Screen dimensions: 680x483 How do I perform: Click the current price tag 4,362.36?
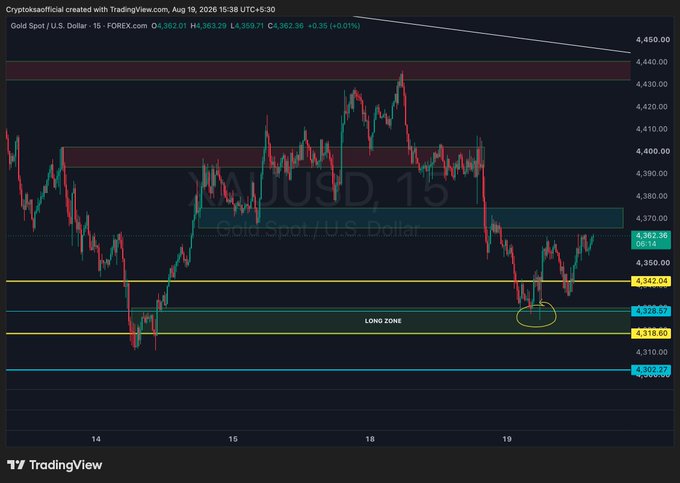pos(651,240)
